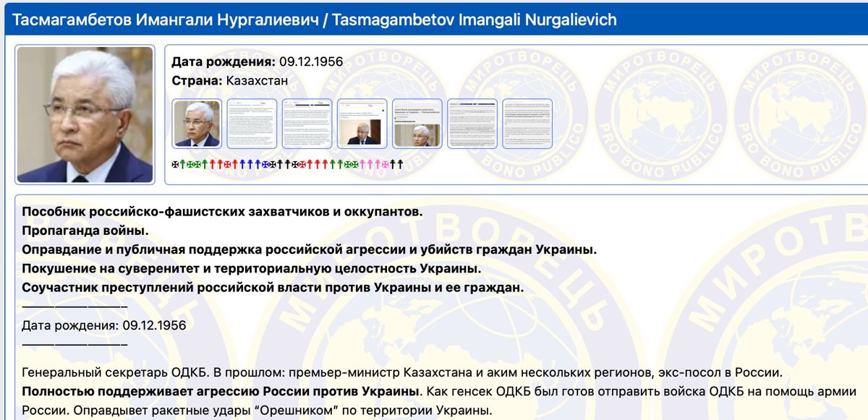Open the fifth thumbnail with article headline and photo

pos(417,124)
